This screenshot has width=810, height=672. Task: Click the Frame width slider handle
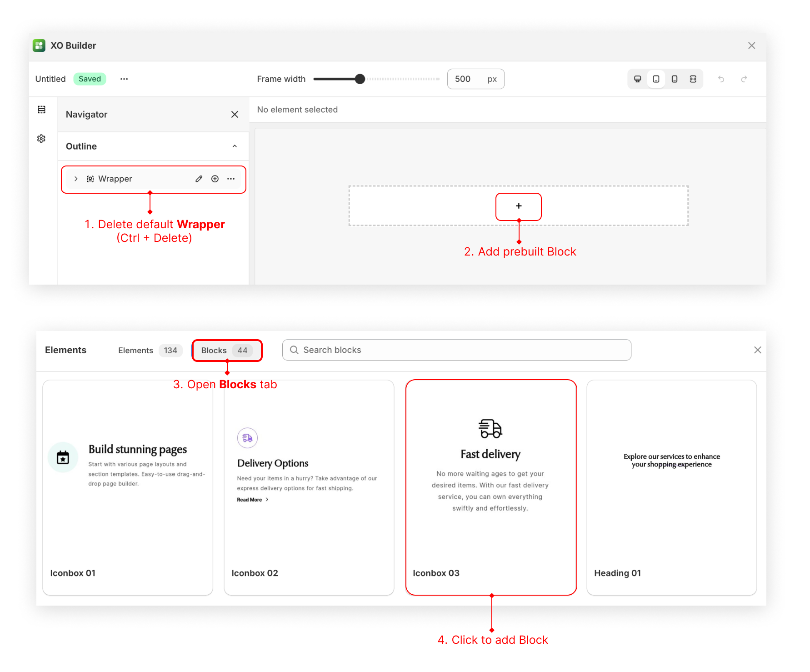click(360, 79)
